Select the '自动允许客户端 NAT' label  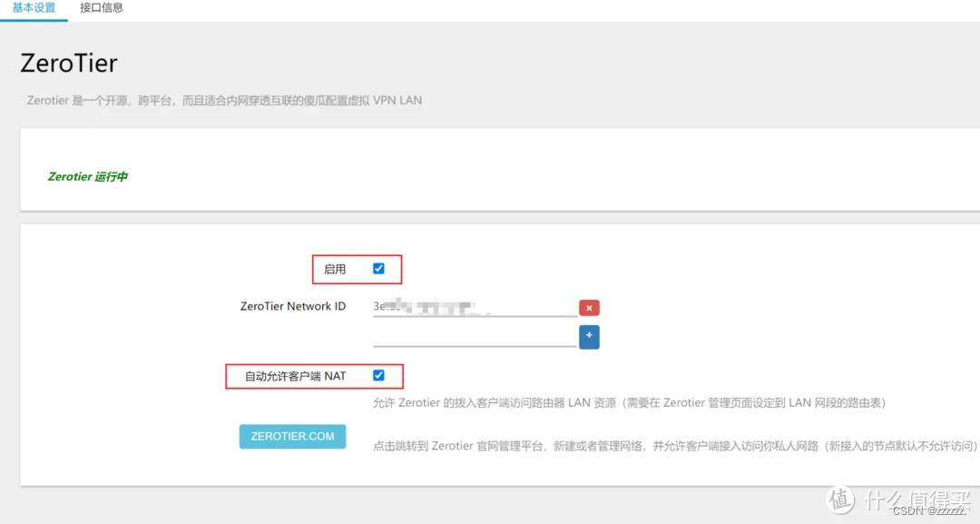[295, 377]
